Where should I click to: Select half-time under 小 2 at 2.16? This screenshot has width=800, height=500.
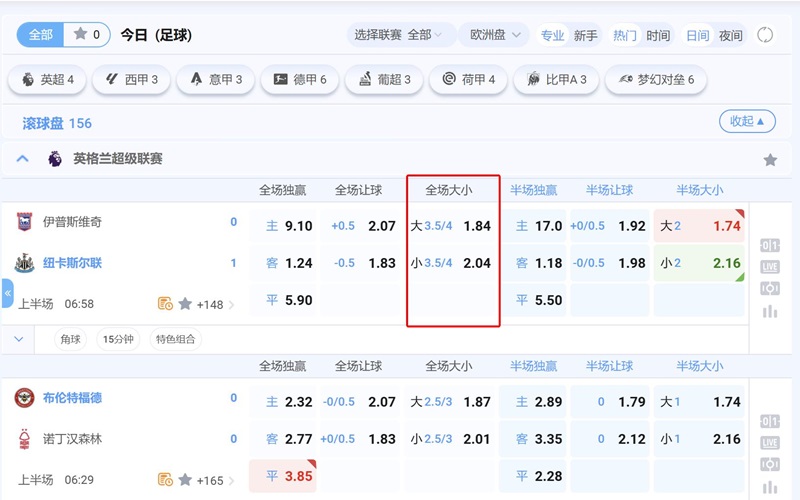click(x=699, y=263)
